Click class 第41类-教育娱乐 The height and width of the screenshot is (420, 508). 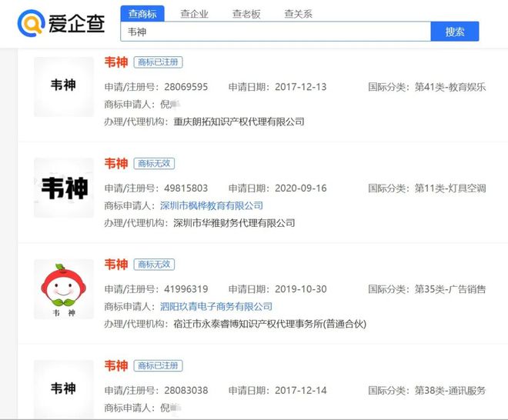tap(450, 87)
